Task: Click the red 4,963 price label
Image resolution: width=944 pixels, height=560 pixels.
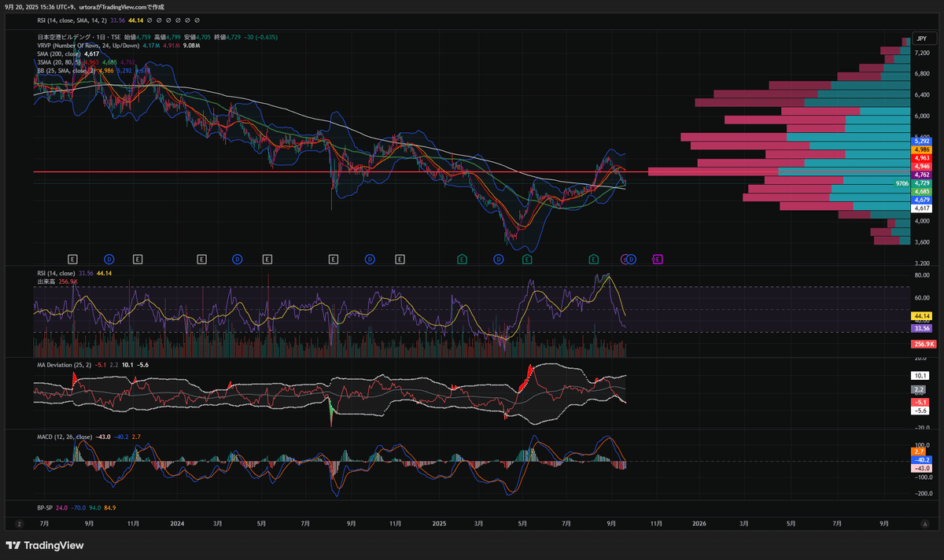Action: (x=922, y=158)
